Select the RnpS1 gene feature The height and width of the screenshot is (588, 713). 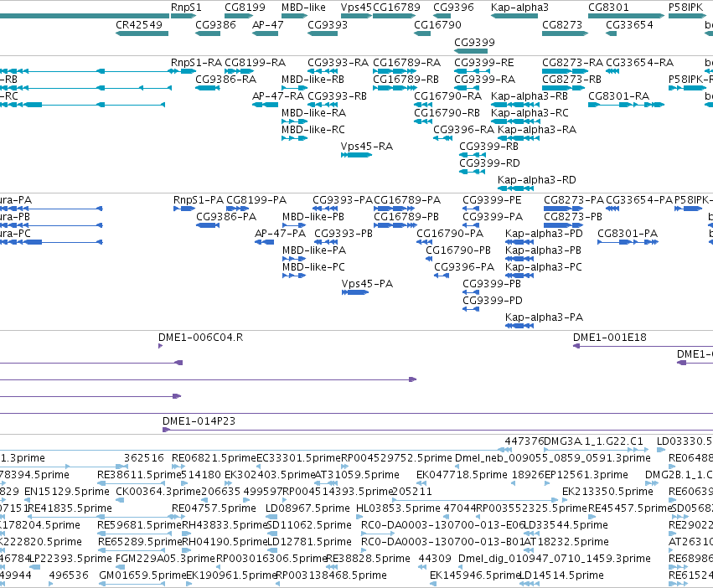pos(183,16)
